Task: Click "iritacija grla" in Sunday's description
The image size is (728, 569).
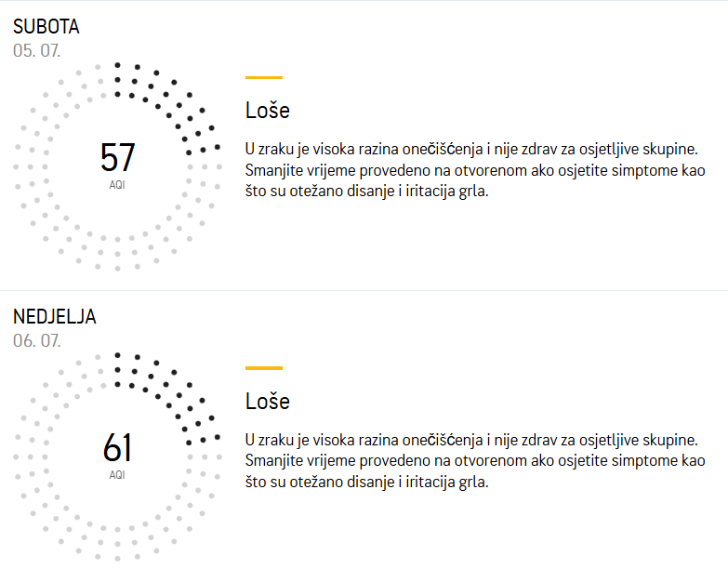Action: (445, 483)
